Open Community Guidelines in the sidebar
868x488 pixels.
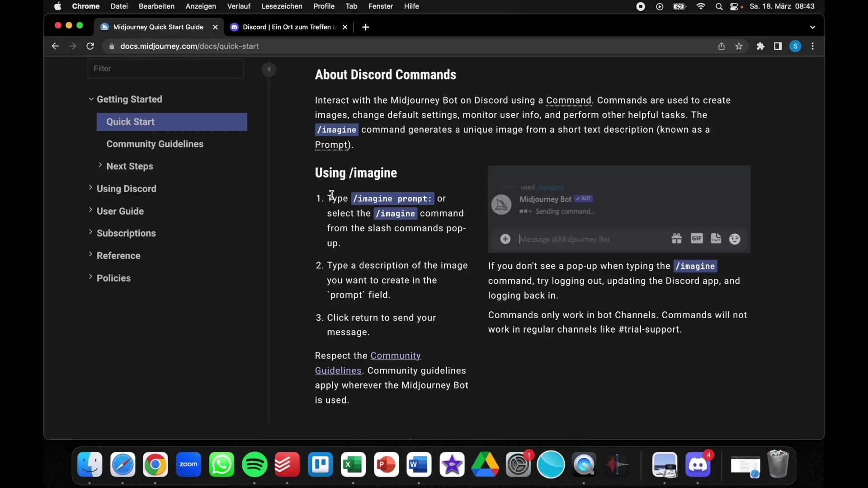(x=155, y=144)
